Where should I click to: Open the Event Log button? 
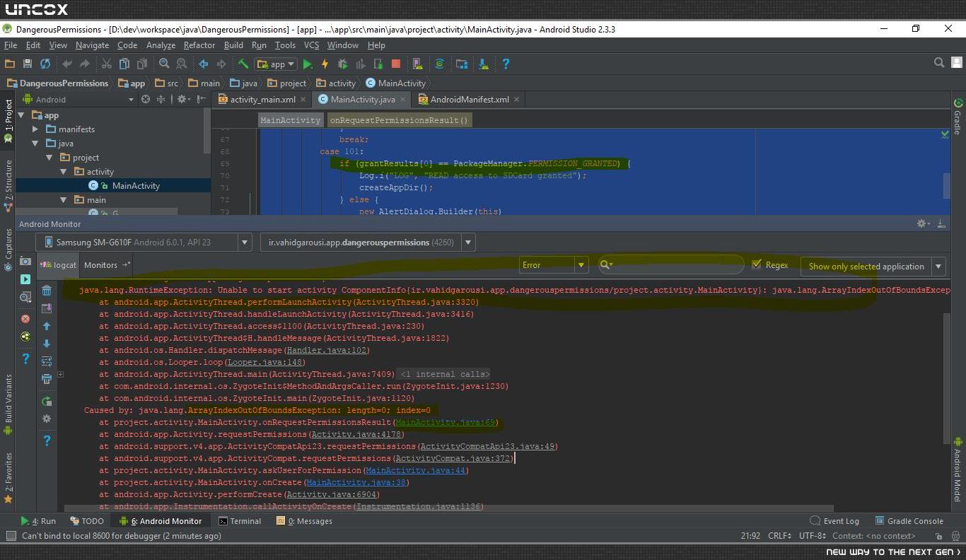pos(834,521)
